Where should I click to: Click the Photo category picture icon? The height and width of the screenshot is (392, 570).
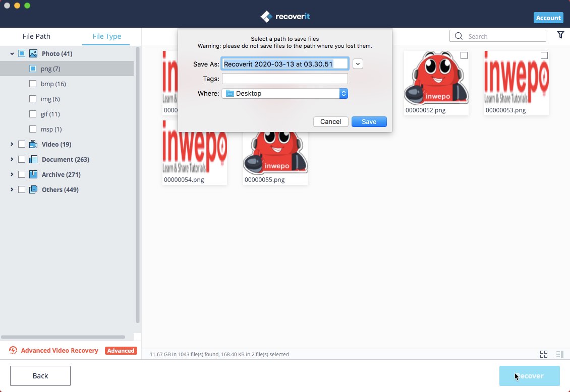pyautogui.click(x=33, y=54)
